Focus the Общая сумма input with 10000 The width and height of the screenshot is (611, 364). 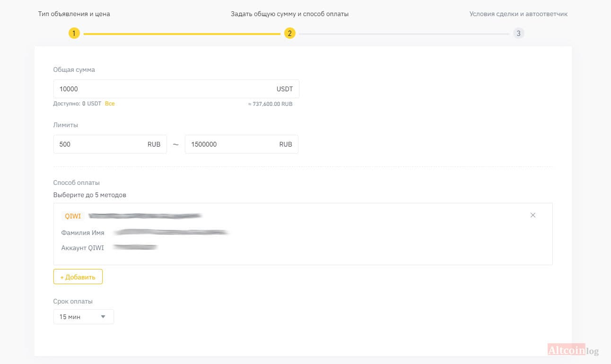click(176, 89)
